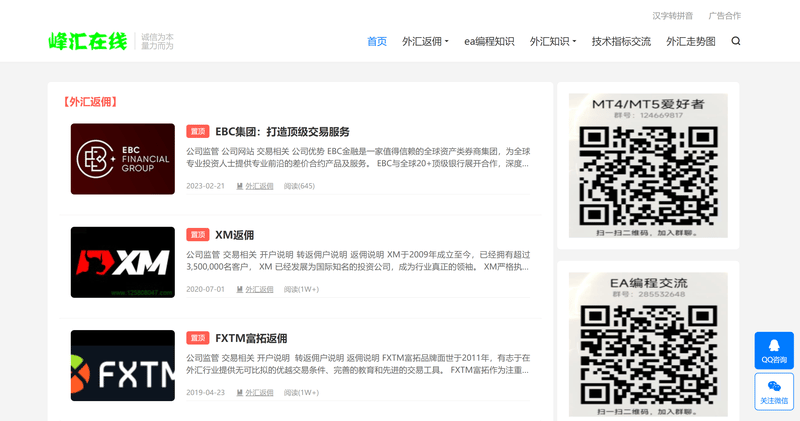Screen dimensions: 800x421
Task: Click the 阅读(645) read count
Action: pos(299,186)
